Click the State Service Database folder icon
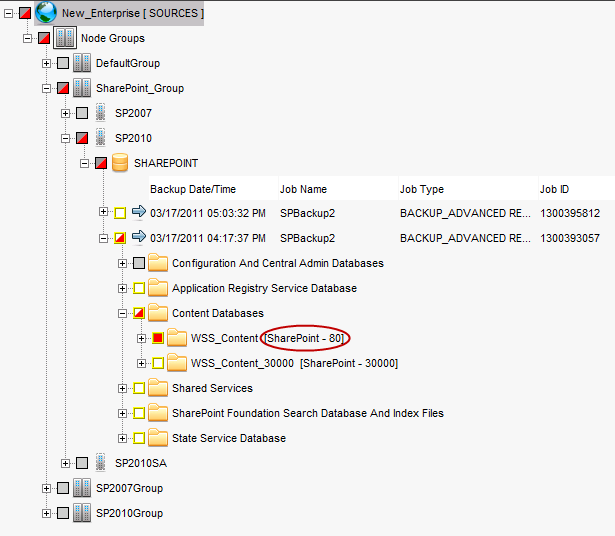 point(158,438)
